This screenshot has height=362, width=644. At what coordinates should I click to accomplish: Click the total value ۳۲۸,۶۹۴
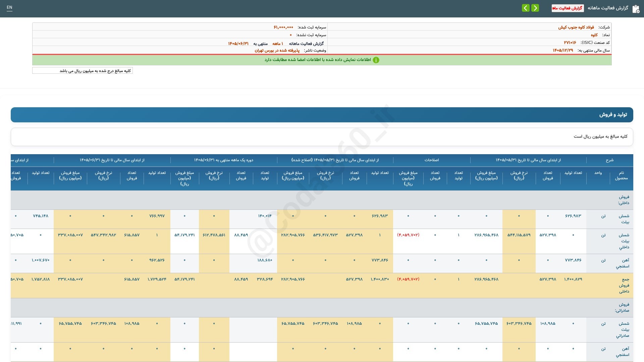(x=265, y=279)
